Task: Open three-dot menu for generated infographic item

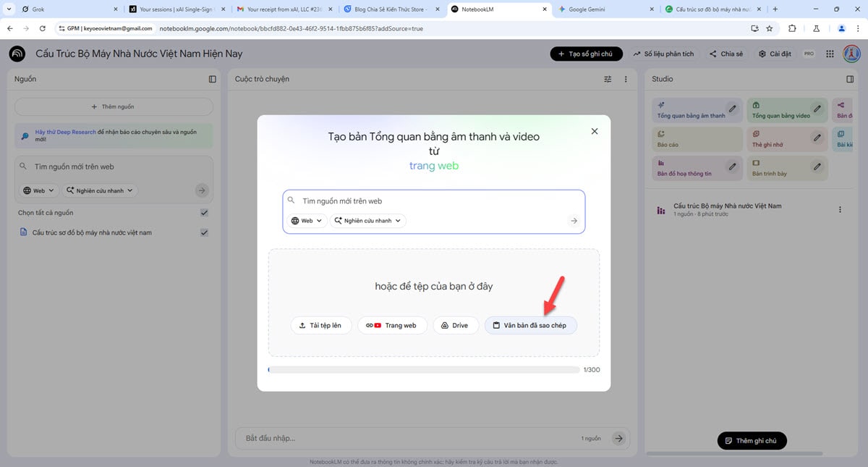Action: [840, 210]
